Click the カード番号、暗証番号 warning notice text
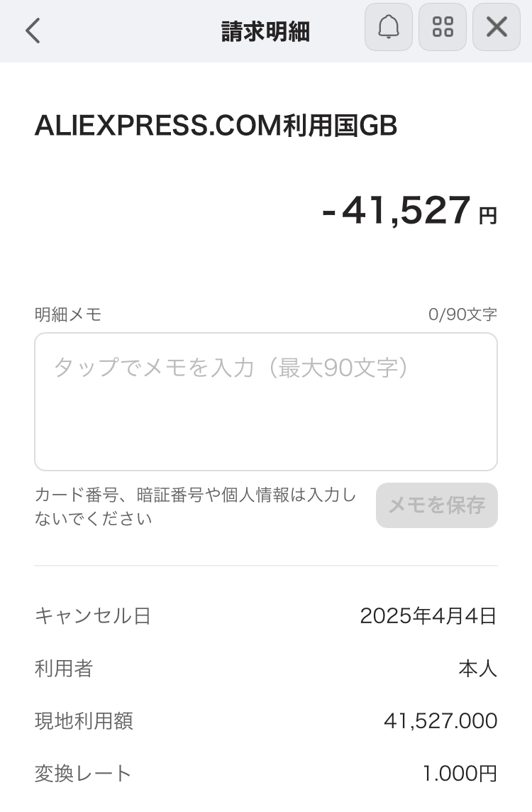This screenshot has width=532, height=812. click(195, 506)
